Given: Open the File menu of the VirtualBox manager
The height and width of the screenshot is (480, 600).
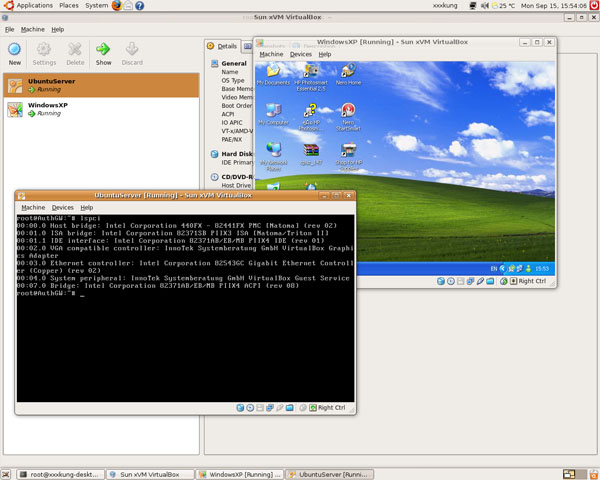Looking at the screenshot, I should pyautogui.click(x=10, y=29).
